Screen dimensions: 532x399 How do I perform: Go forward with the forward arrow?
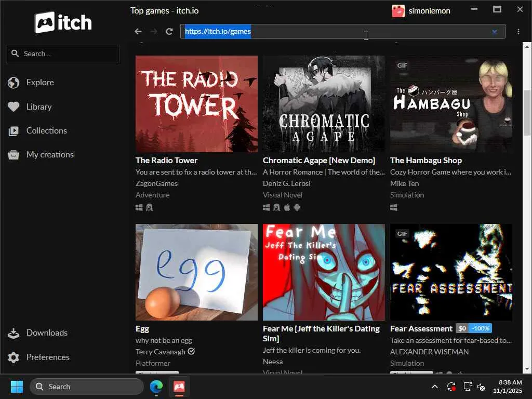[x=154, y=32]
